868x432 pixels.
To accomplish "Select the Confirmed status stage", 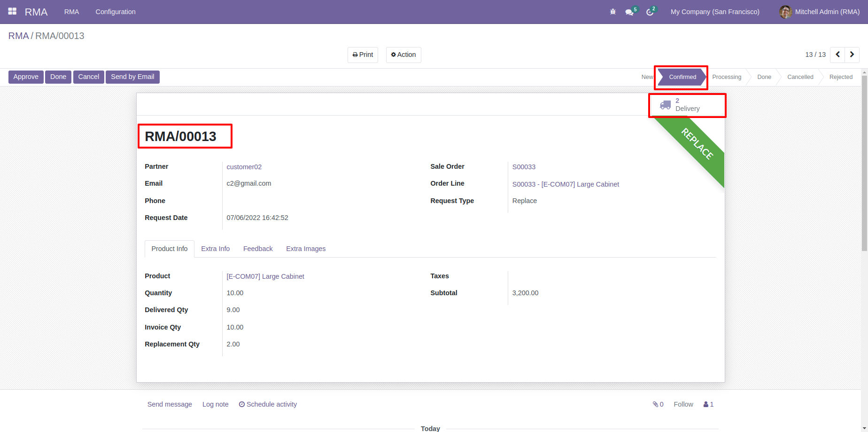I will pyautogui.click(x=682, y=77).
